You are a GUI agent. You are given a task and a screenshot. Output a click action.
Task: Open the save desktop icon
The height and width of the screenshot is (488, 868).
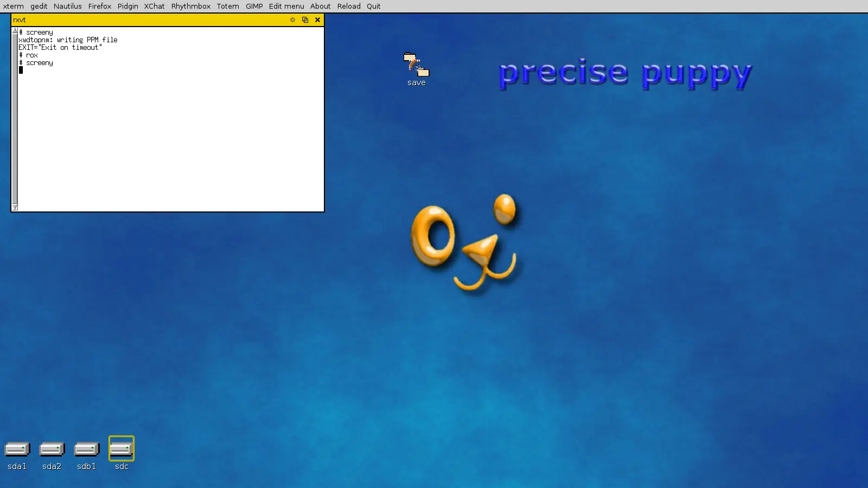pos(416,65)
